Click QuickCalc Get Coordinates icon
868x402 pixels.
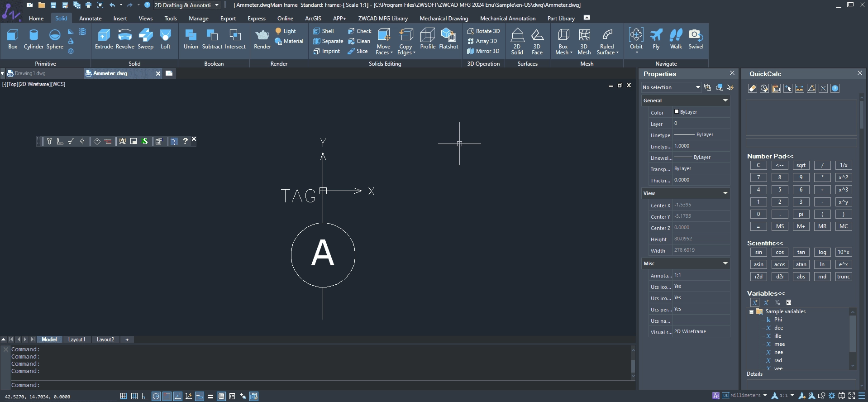(788, 88)
